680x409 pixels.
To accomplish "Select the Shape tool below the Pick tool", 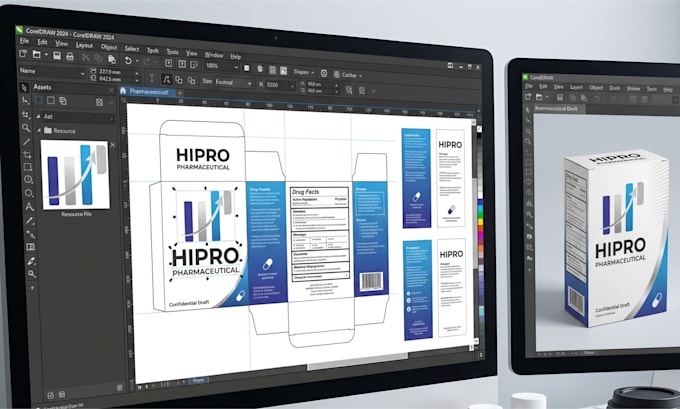I will pyautogui.click(x=25, y=101).
